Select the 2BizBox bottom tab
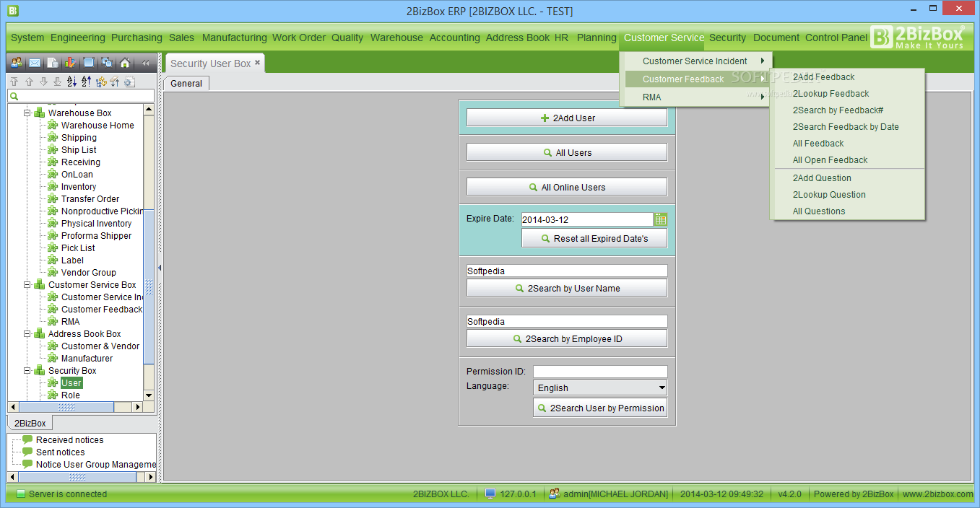Screen dimensions: 980x508 (30, 424)
